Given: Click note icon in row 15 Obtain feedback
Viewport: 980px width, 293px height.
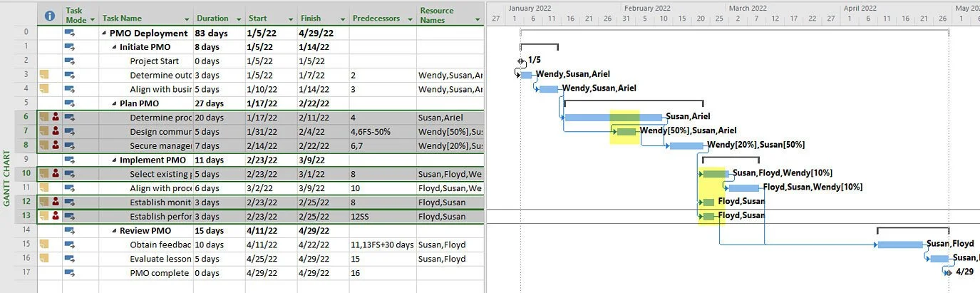Looking at the screenshot, I should tap(44, 244).
